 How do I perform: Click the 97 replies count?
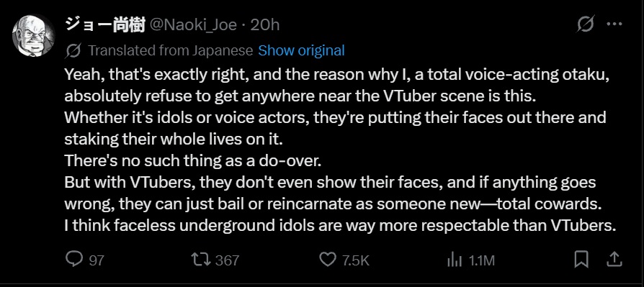tap(97, 260)
